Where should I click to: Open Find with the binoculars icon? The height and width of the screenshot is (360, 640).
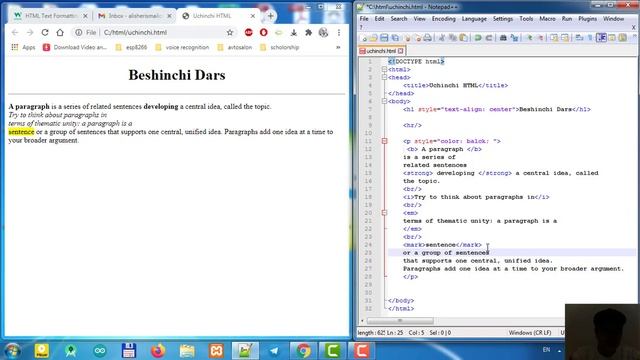point(503,38)
